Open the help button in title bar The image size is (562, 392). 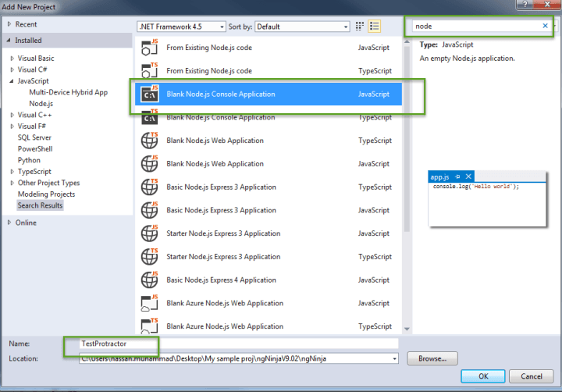525,5
